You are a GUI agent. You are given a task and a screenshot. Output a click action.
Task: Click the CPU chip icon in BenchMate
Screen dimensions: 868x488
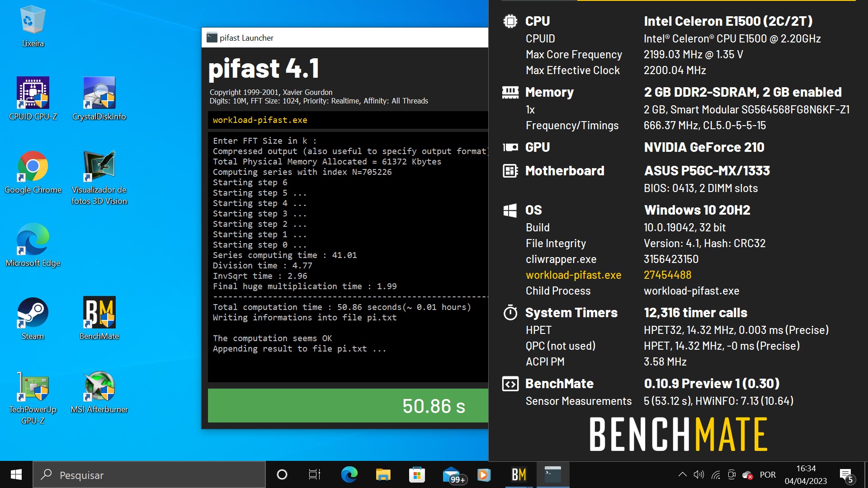pos(510,21)
